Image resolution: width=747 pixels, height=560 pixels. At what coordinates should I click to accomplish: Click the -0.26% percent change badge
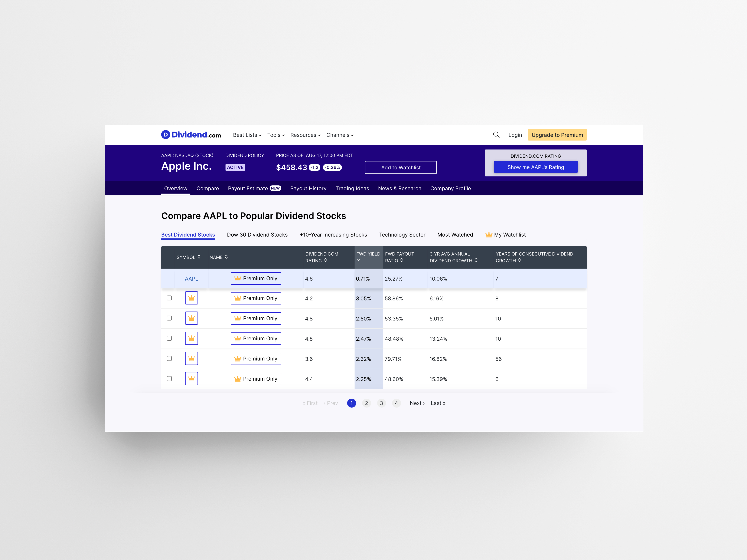click(x=332, y=167)
